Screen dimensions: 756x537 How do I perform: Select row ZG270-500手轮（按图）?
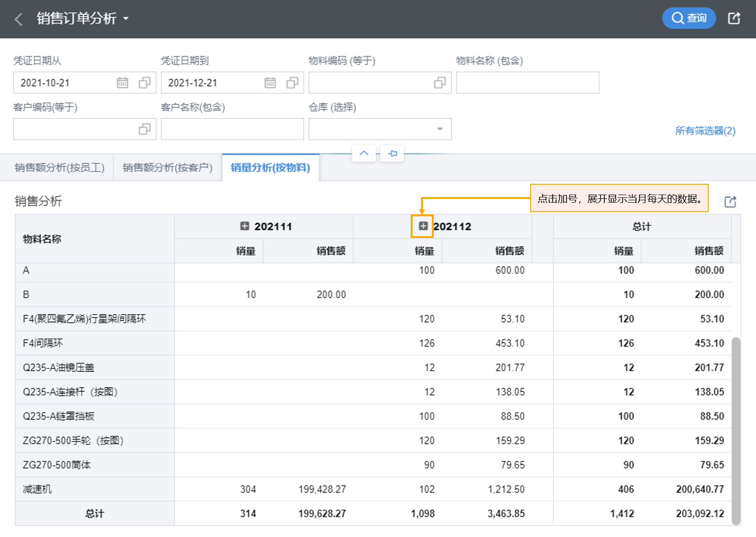[x=373, y=441]
